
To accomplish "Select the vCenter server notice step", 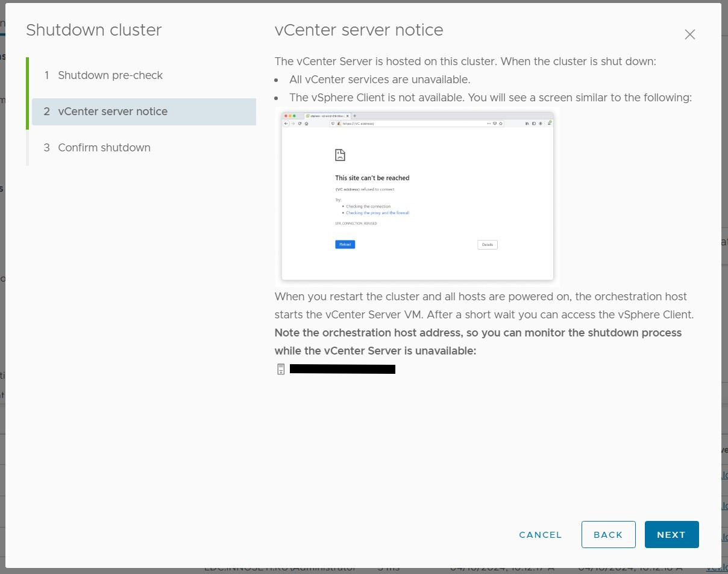I will tap(113, 112).
